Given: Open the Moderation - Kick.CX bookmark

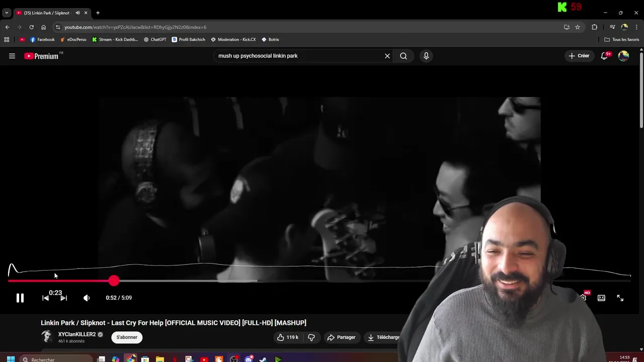Looking at the screenshot, I should point(233,39).
